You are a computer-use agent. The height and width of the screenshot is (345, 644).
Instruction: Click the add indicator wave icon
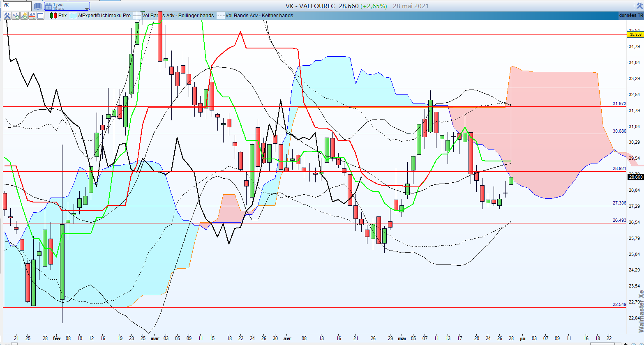click(16, 16)
